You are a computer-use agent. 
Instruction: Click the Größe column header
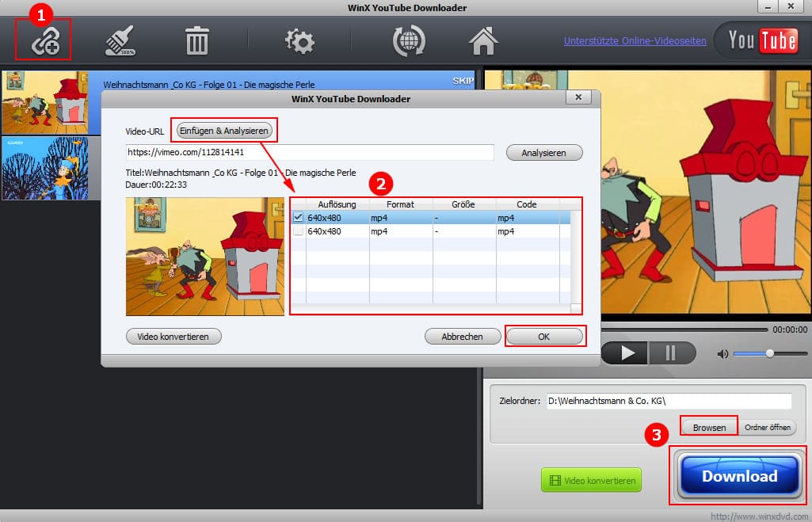(463, 204)
